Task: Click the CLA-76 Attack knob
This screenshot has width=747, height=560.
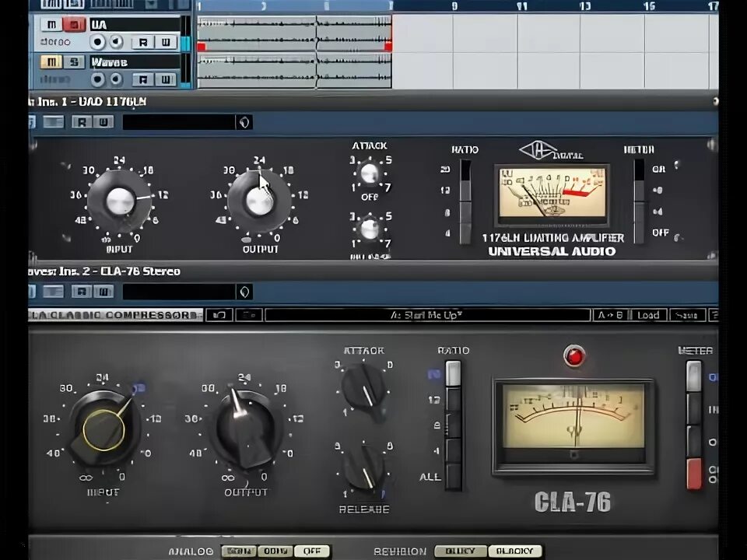Action: 364,388
